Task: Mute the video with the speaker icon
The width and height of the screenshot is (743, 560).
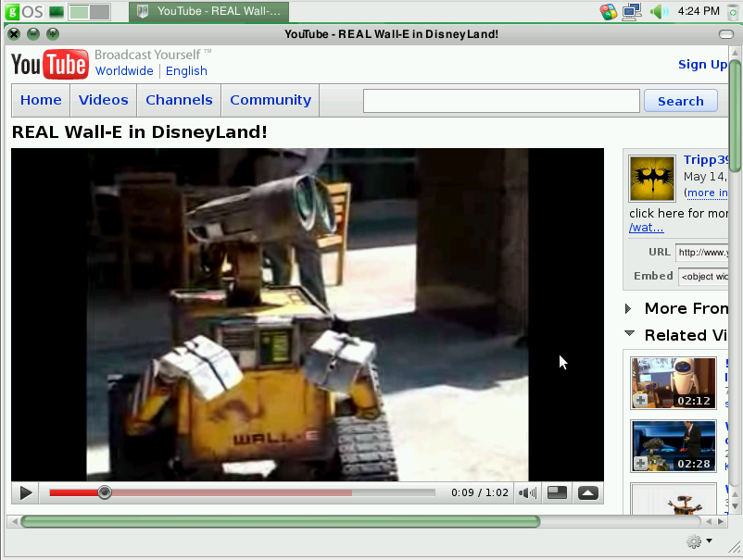Action: pos(527,492)
